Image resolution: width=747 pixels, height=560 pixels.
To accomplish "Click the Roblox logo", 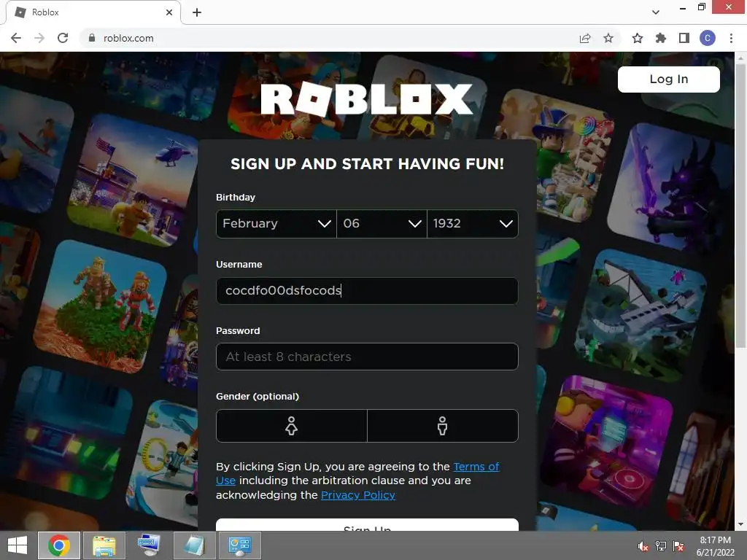I will [367, 99].
